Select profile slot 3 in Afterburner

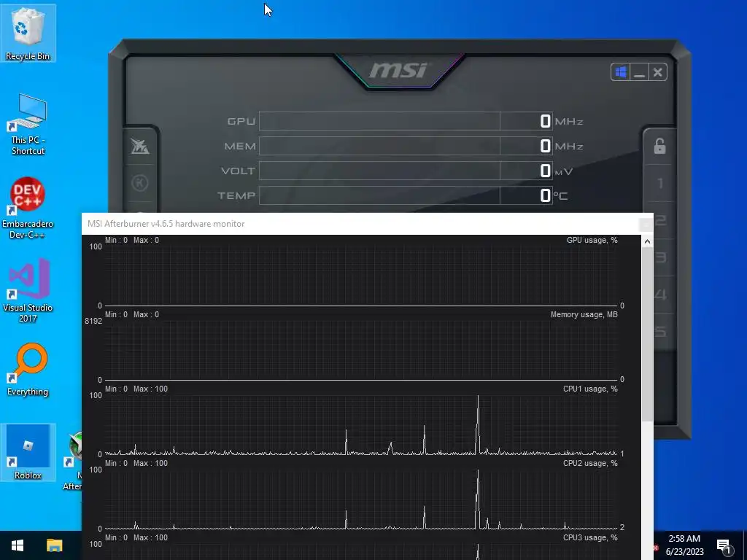pyautogui.click(x=660, y=257)
